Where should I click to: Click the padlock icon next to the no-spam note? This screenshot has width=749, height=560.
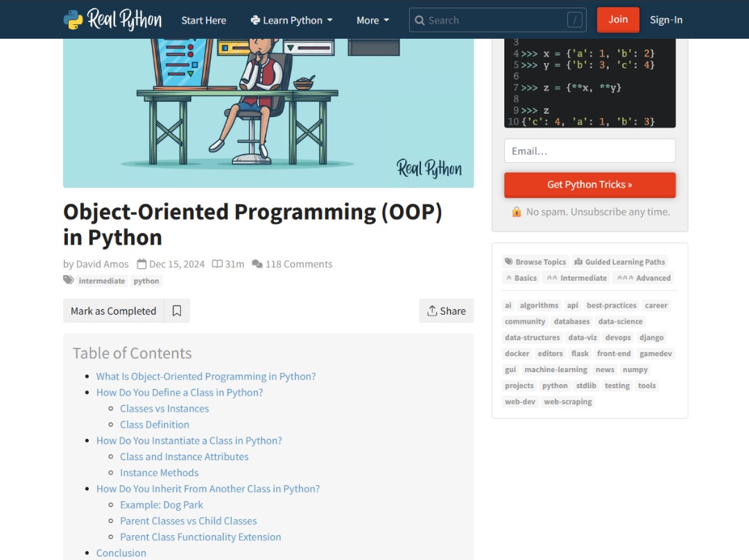[517, 211]
